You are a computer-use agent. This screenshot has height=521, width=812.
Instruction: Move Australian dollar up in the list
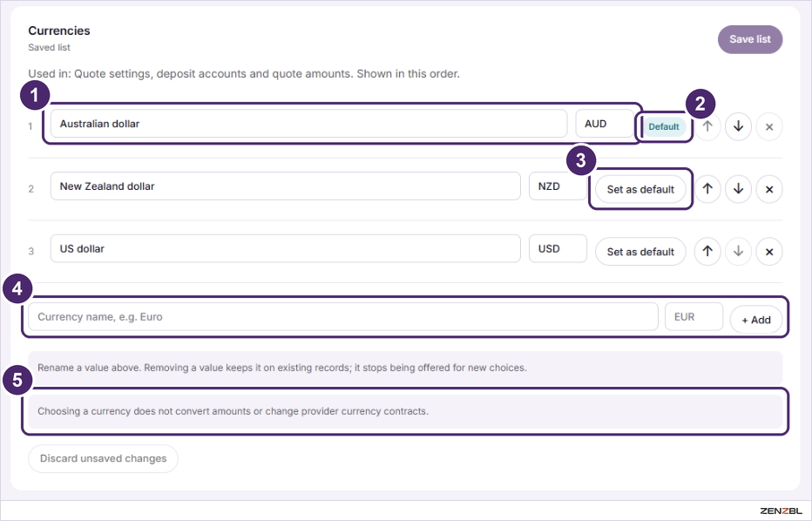707,126
